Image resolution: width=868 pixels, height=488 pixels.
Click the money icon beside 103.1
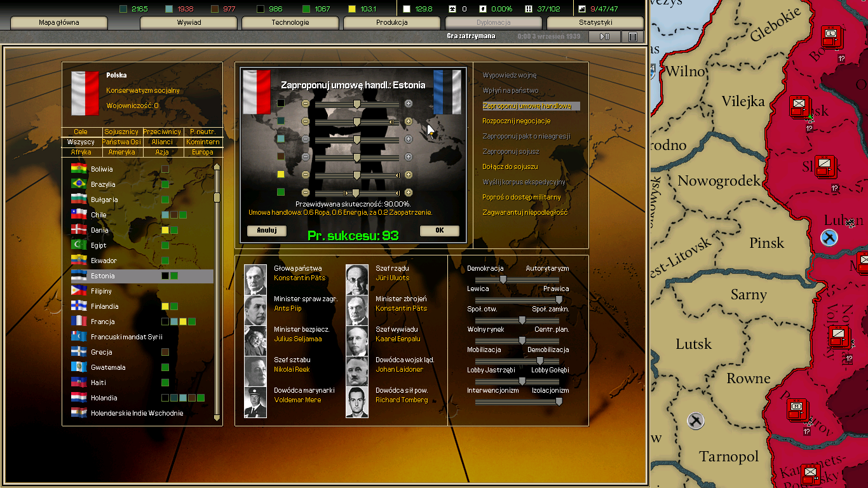click(351, 9)
